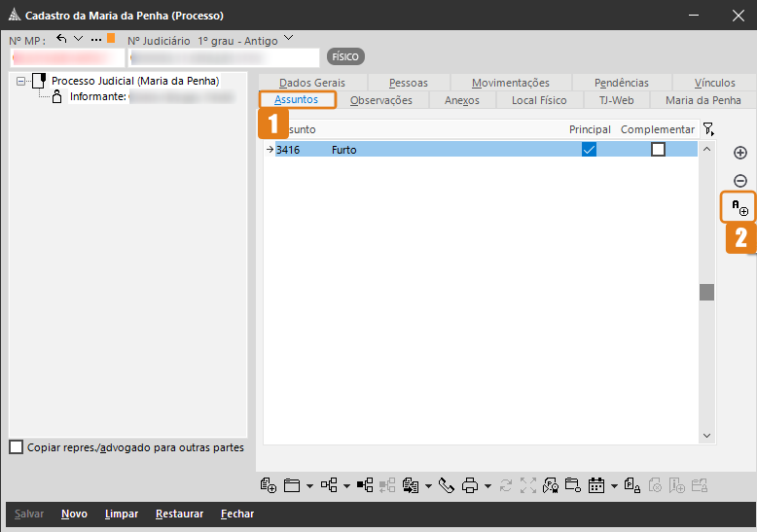The width and height of the screenshot is (757, 532).
Task: Click the add subject plus icon
Action: [x=739, y=153]
